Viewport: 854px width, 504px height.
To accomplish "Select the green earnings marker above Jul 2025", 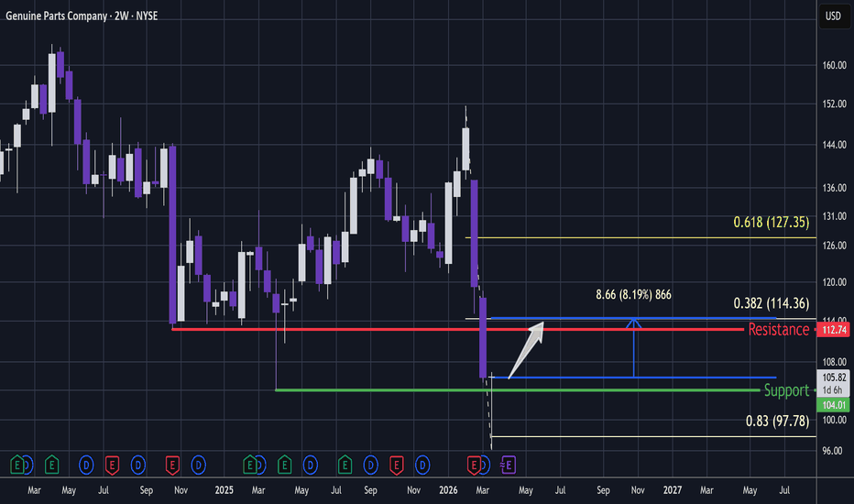I will [x=345, y=465].
